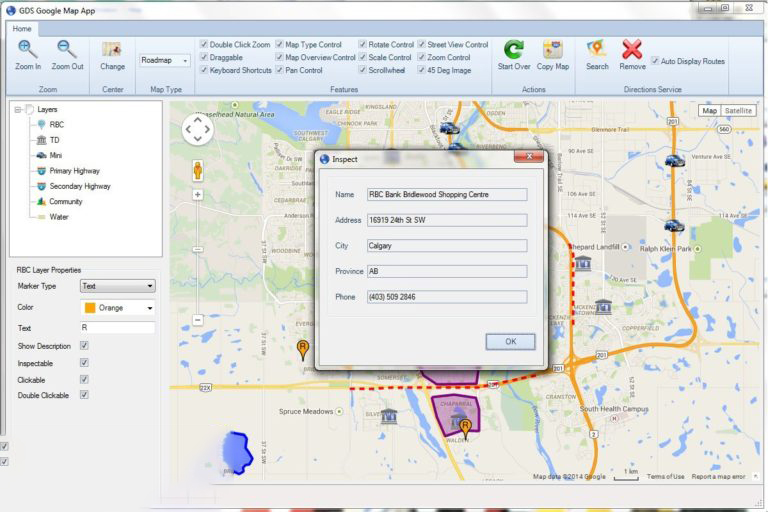Toggle Rotate Control checkbox
The height and width of the screenshot is (512, 768).
pyautogui.click(x=362, y=44)
